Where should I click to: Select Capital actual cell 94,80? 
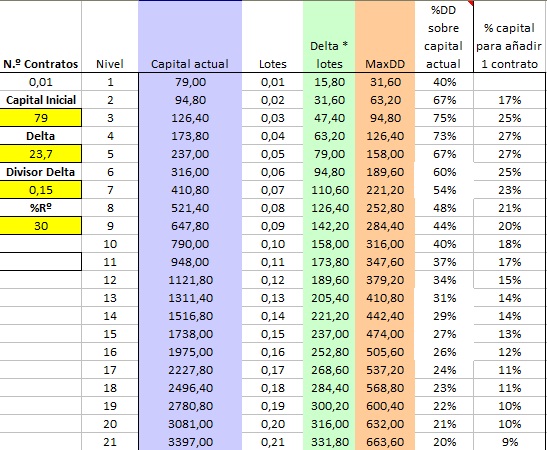(190, 100)
